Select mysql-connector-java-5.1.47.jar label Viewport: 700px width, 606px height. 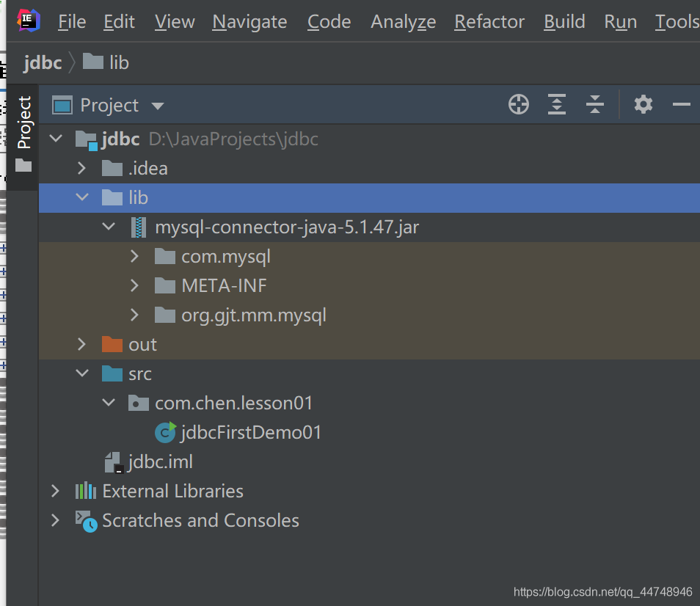287,227
